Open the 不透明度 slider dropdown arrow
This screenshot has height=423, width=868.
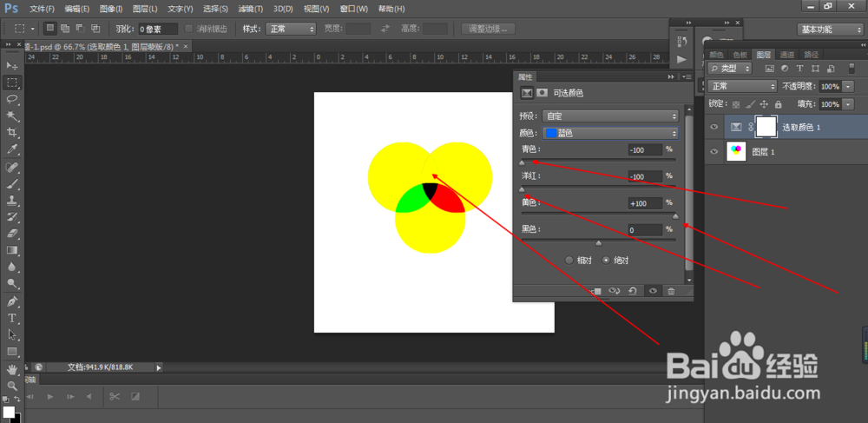coord(849,86)
